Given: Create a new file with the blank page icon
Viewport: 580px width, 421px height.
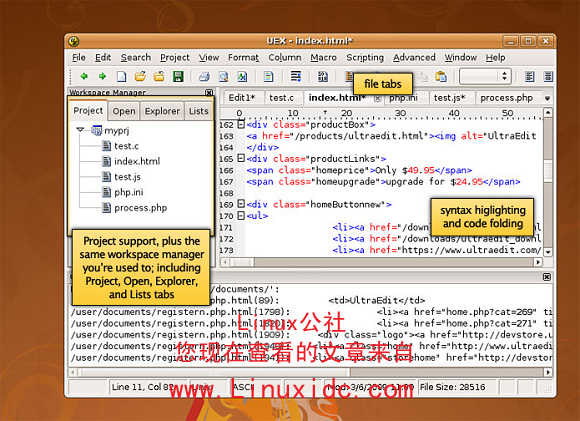Looking at the screenshot, I should click(x=121, y=76).
